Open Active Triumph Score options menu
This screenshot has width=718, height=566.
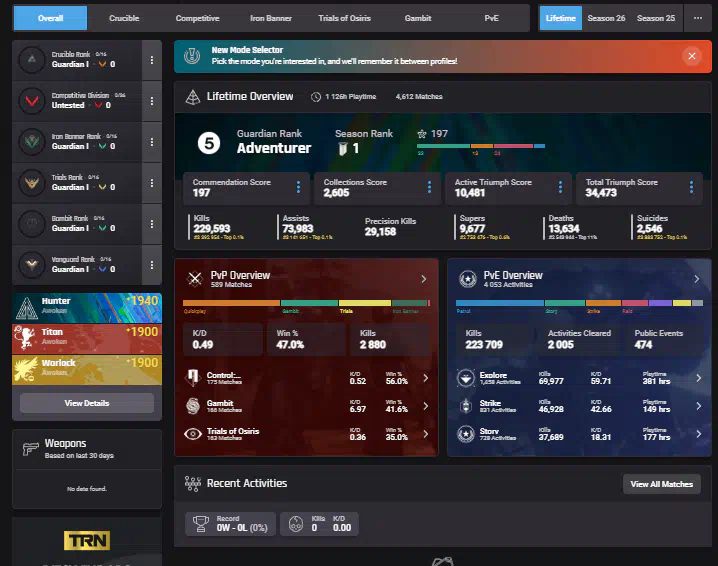point(560,187)
